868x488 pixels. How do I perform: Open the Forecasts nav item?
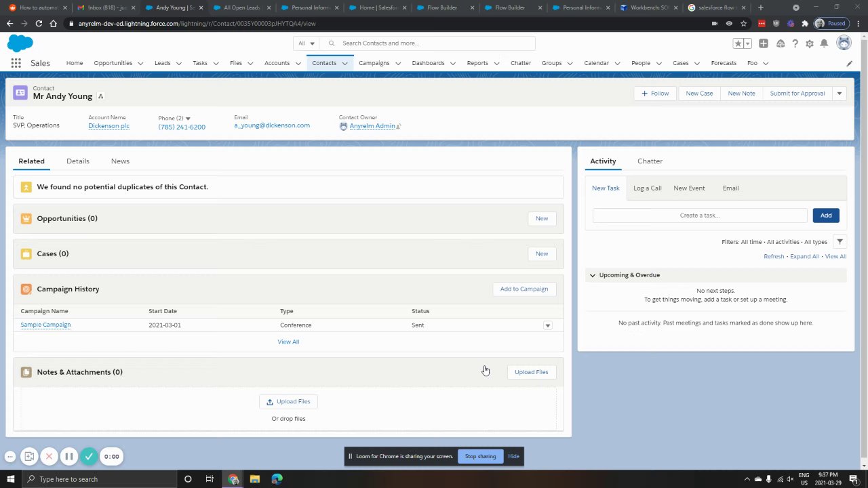724,63
